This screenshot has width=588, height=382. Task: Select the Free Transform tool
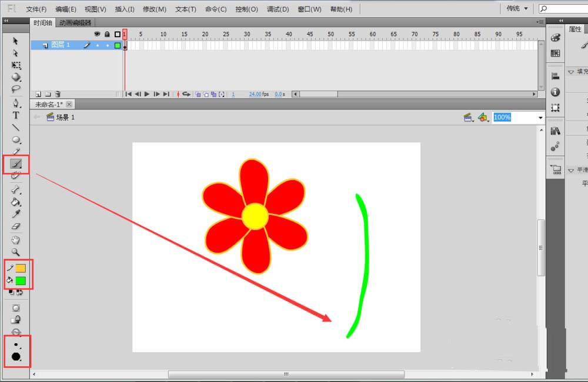tap(16, 65)
